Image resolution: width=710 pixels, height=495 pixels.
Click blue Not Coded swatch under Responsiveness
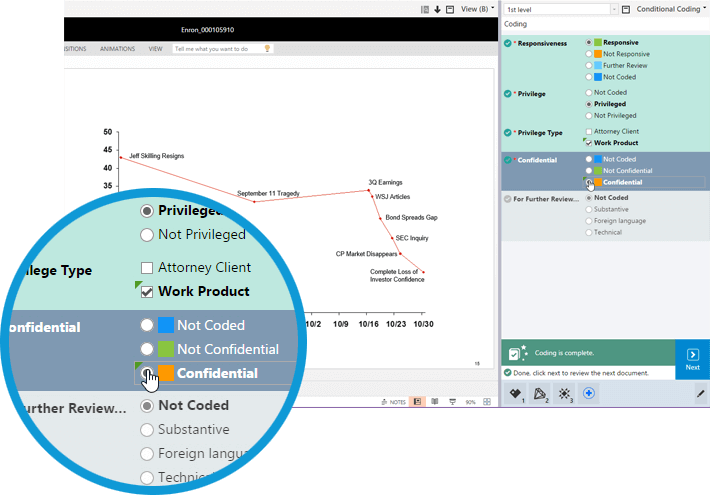pos(598,77)
